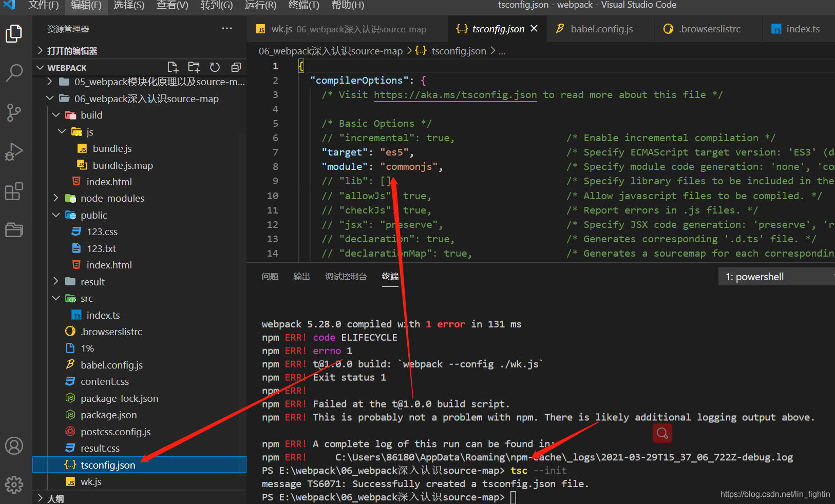
Task: Open Explorer more actions ellipsis
Action: 227,29
